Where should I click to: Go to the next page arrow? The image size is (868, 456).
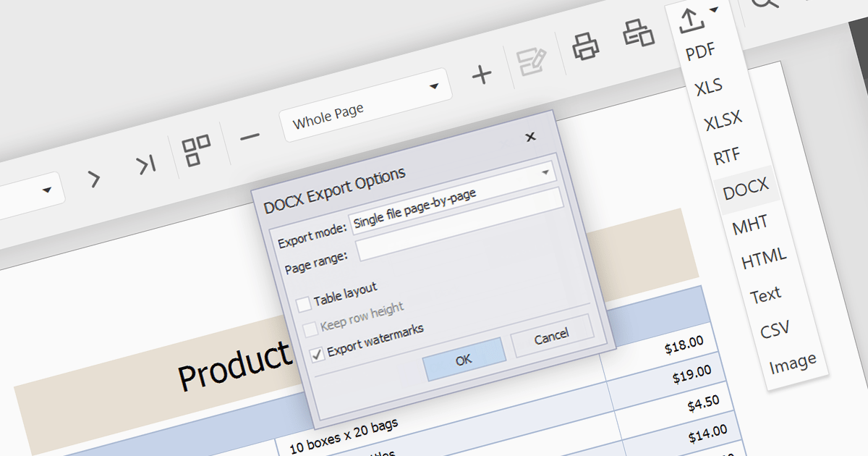point(94,179)
